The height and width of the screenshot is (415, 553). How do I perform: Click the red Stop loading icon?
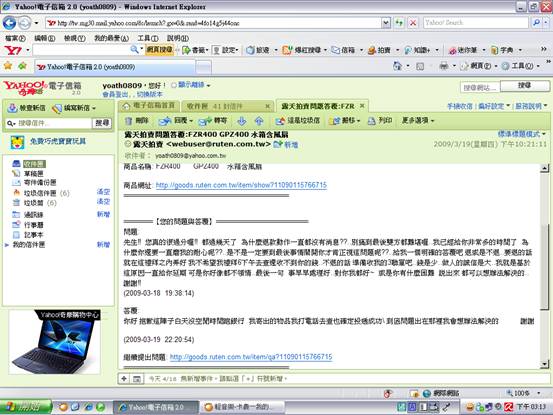[413, 23]
